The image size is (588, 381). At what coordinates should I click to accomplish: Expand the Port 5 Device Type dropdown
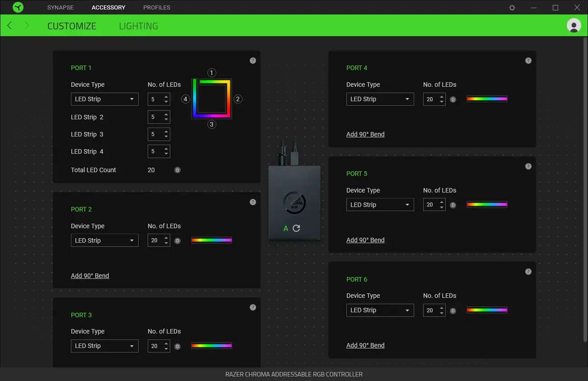pos(380,205)
